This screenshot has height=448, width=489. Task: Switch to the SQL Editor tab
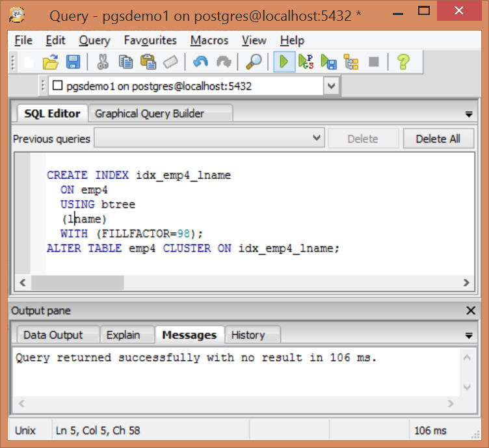point(52,114)
